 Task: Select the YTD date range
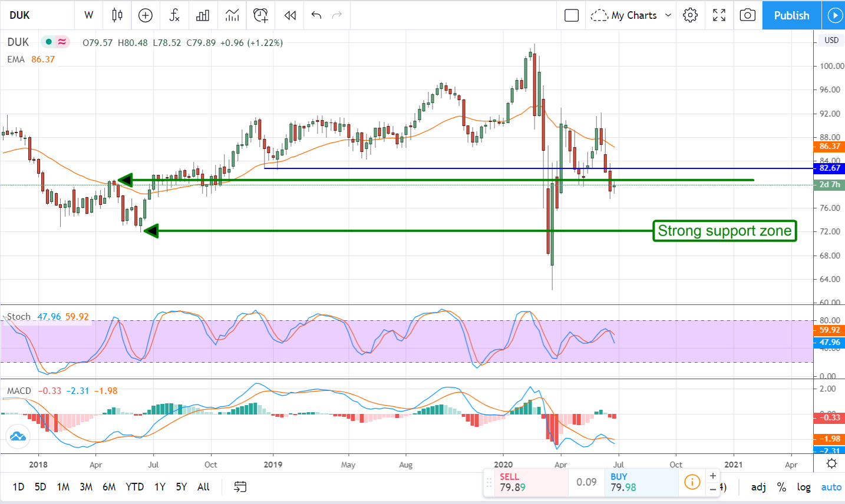(x=135, y=487)
